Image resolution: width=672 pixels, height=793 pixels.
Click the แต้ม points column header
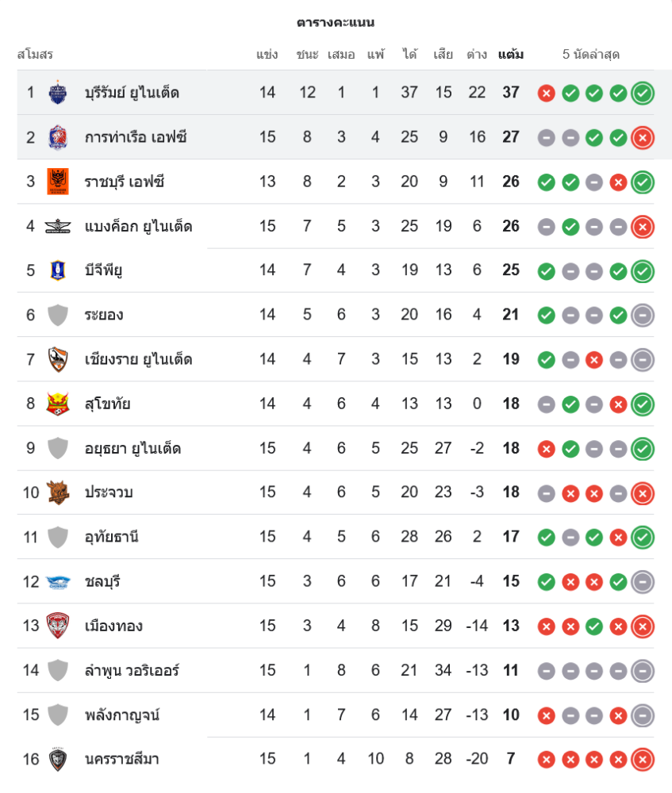pyautogui.click(x=510, y=55)
